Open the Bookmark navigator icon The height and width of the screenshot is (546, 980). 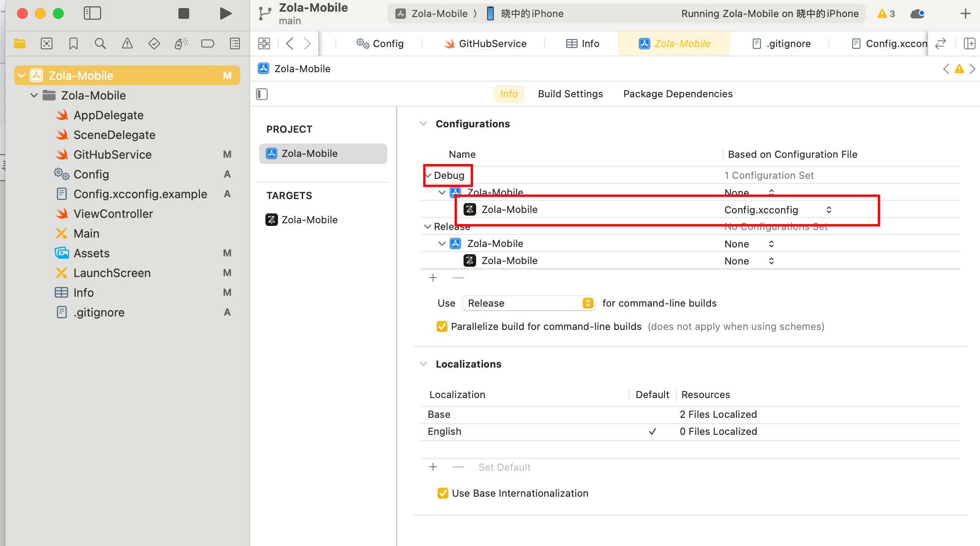click(x=74, y=43)
